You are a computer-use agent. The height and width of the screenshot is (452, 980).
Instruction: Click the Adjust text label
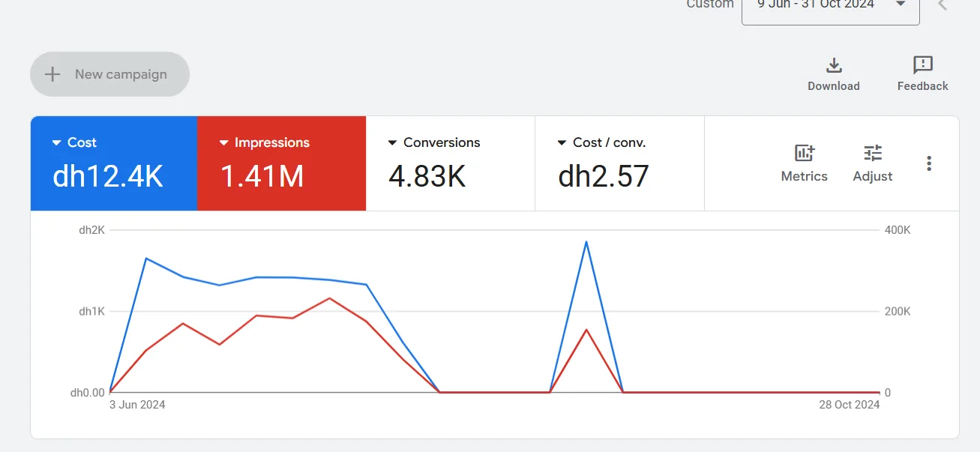873,176
